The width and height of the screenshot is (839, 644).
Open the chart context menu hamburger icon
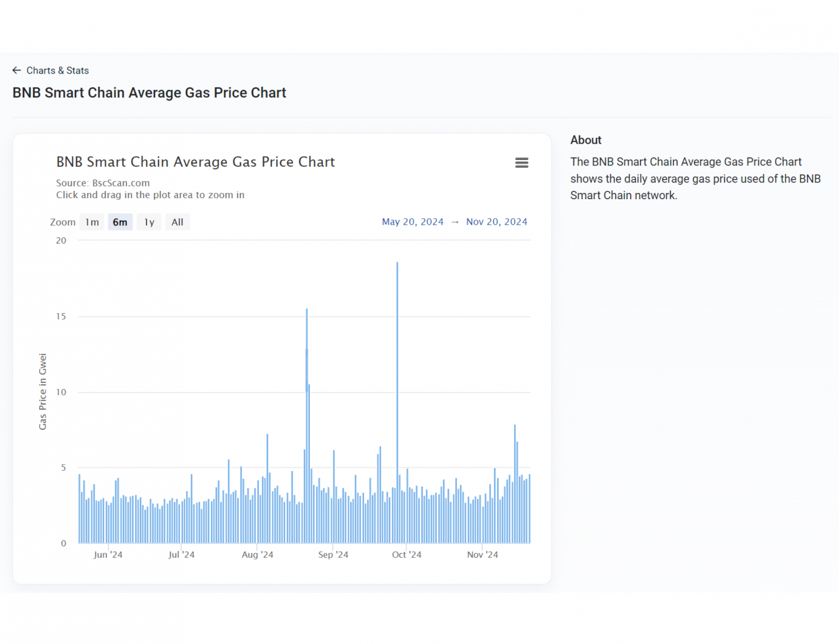[x=522, y=162]
